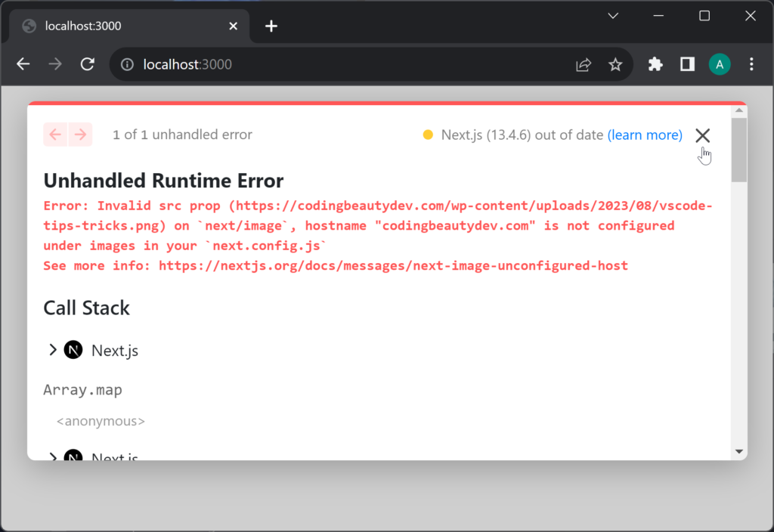Click the overlay scrollbar thumb
Image resolution: width=774 pixels, height=532 pixels.
click(x=739, y=150)
